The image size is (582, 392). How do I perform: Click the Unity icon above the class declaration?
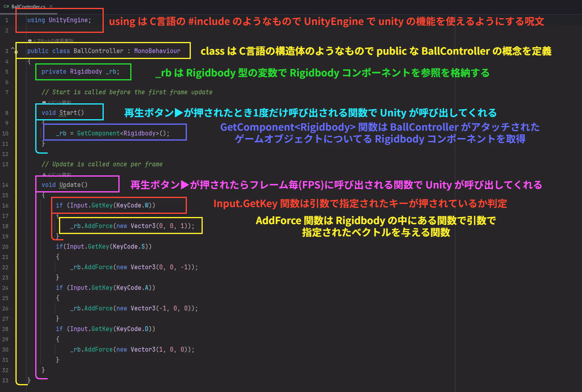30,41
